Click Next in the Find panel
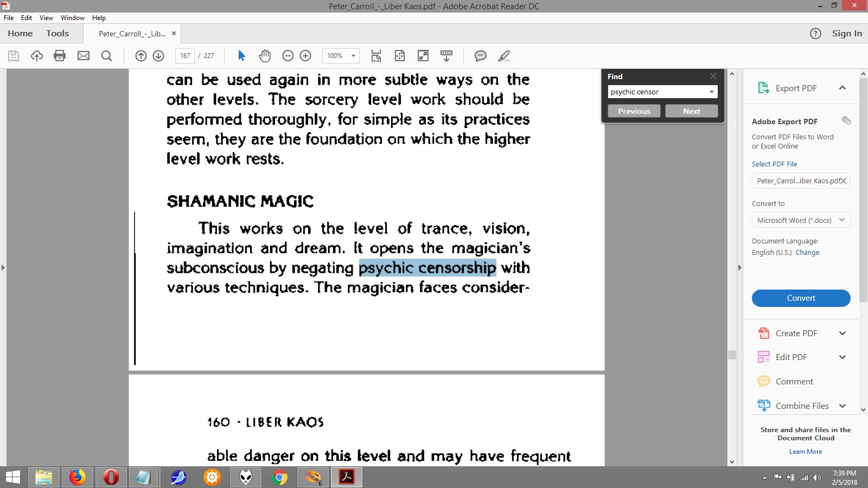 (691, 111)
